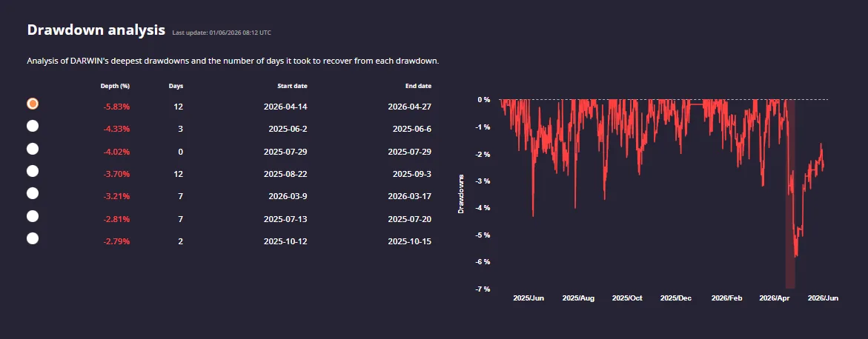Click end date 2025-06-6
868x339 pixels.
(x=412, y=130)
